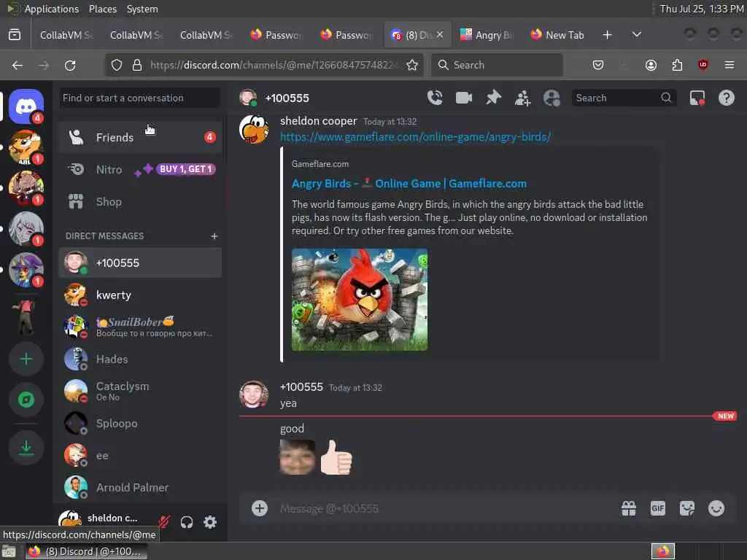
Task: Click the shield tracking protection icon
Action: (x=116, y=65)
